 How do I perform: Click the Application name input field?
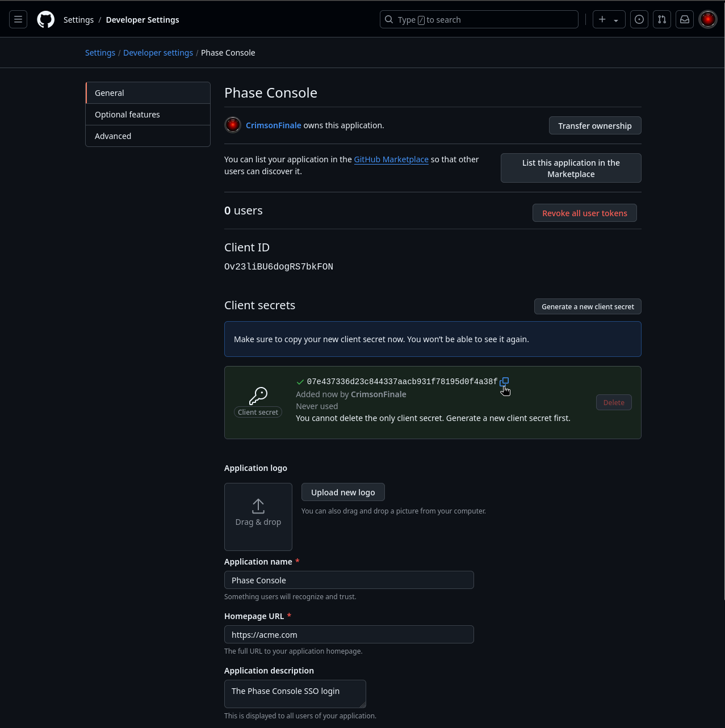(x=349, y=580)
